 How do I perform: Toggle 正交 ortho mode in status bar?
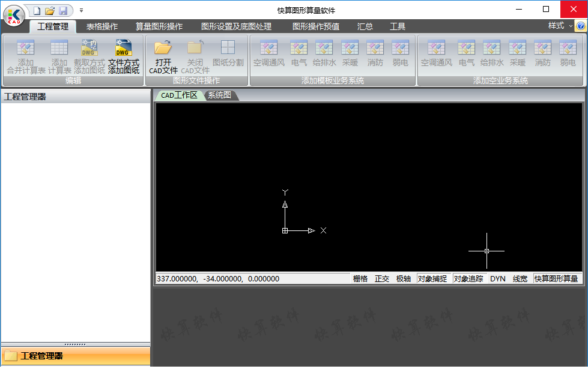point(382,278)
